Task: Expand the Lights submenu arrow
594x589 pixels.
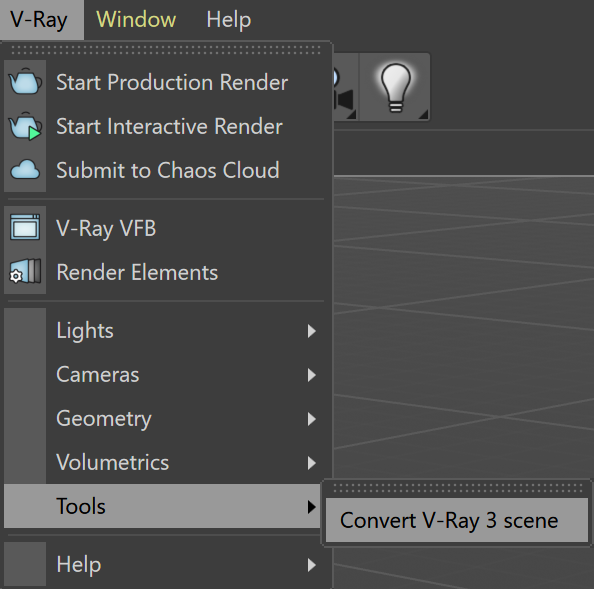Action: pyautogui.click(x=311, y=331)
